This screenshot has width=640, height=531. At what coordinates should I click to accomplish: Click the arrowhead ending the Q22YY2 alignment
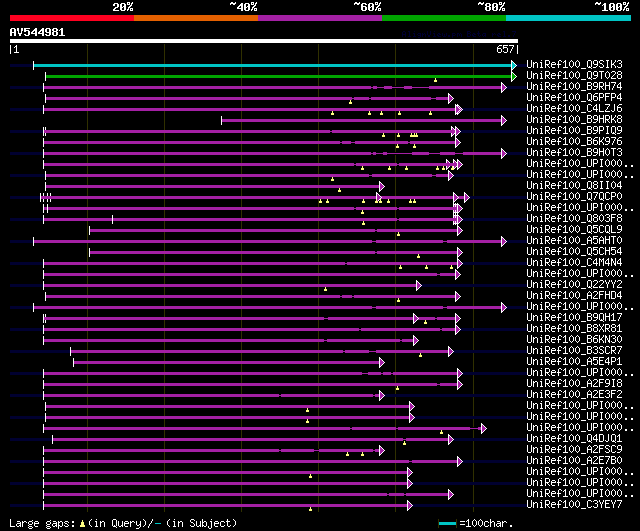[x=419, y=286]
